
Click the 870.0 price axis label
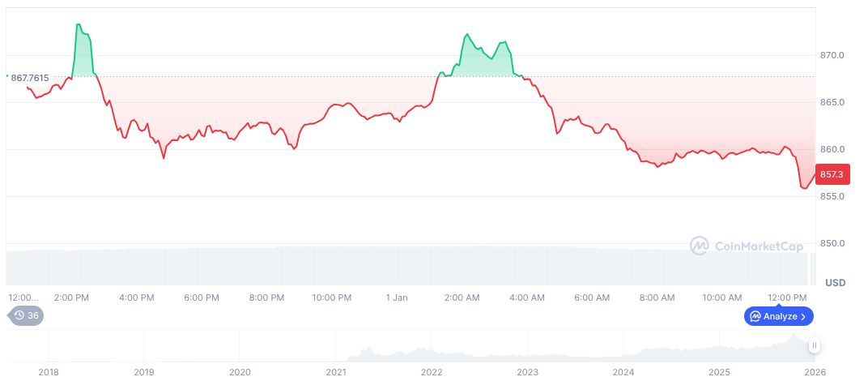[x=832, y=56]
